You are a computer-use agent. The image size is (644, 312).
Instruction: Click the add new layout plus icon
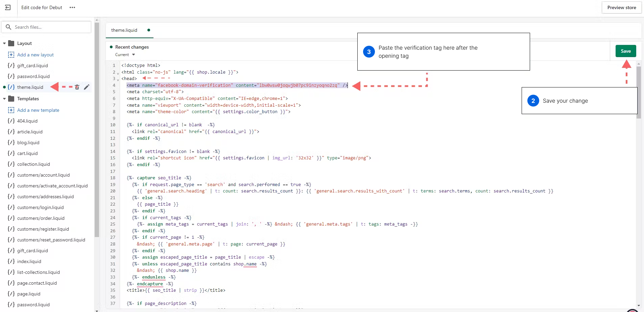[11, 55]
